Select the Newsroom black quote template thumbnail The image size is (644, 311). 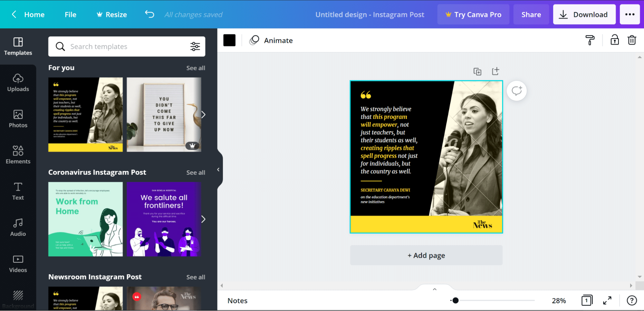(x=85, y=299)
